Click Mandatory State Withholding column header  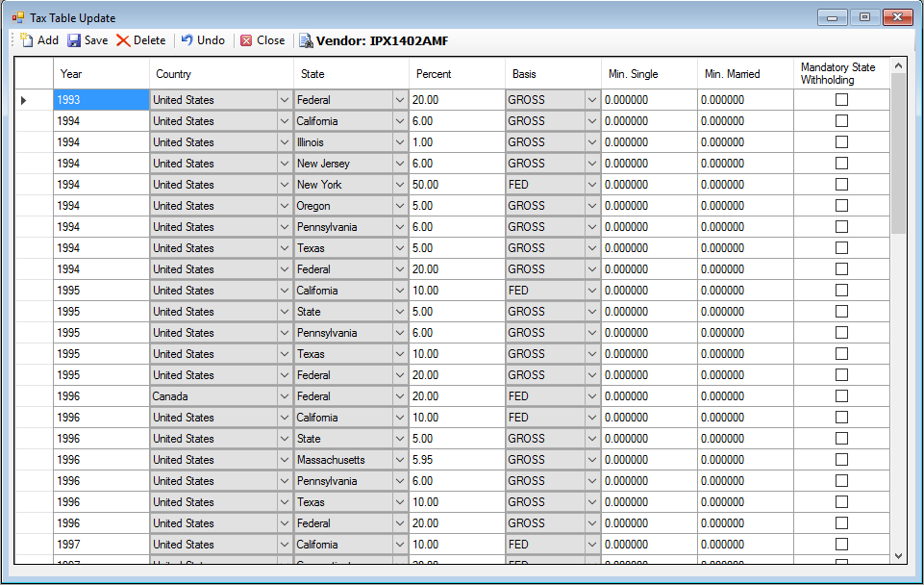tap(841, 74)
